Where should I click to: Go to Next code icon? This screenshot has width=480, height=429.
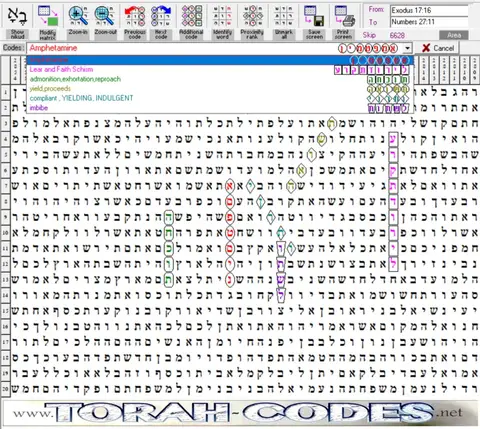(161, 16)
